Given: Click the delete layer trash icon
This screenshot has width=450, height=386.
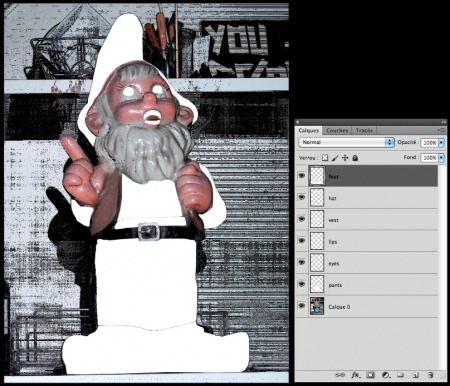Looking at the screenshot, I should coord(431,375).
